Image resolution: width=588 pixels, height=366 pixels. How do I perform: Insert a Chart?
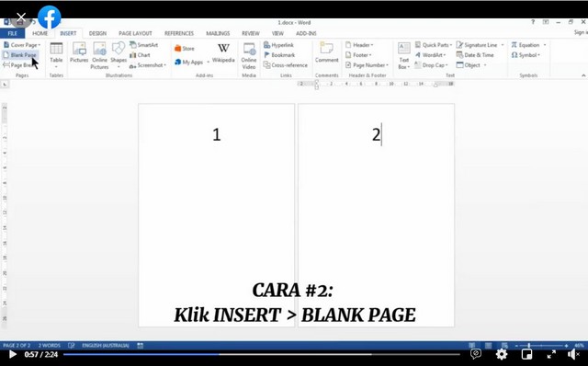coord(141,55)
